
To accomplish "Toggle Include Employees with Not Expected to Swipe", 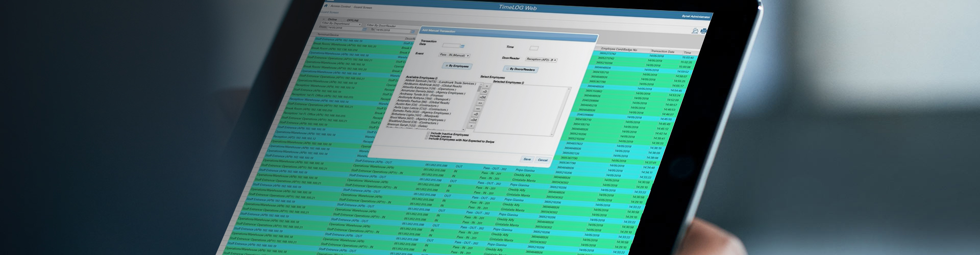I will [x=426, y=139].
